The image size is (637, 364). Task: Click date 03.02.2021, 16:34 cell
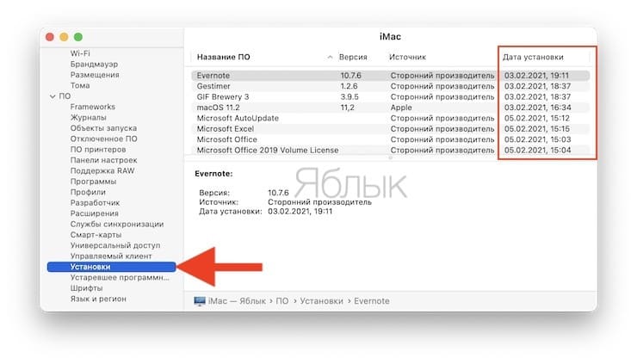537,108
